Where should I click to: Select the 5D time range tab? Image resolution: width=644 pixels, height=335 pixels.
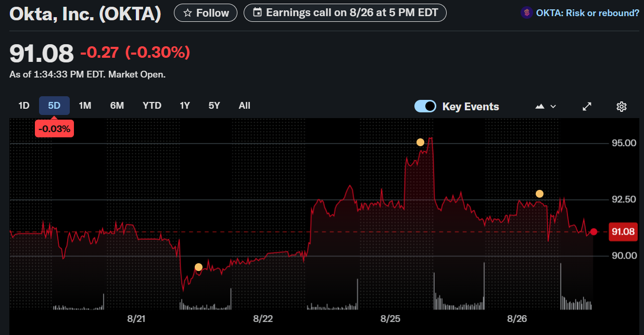54,106
